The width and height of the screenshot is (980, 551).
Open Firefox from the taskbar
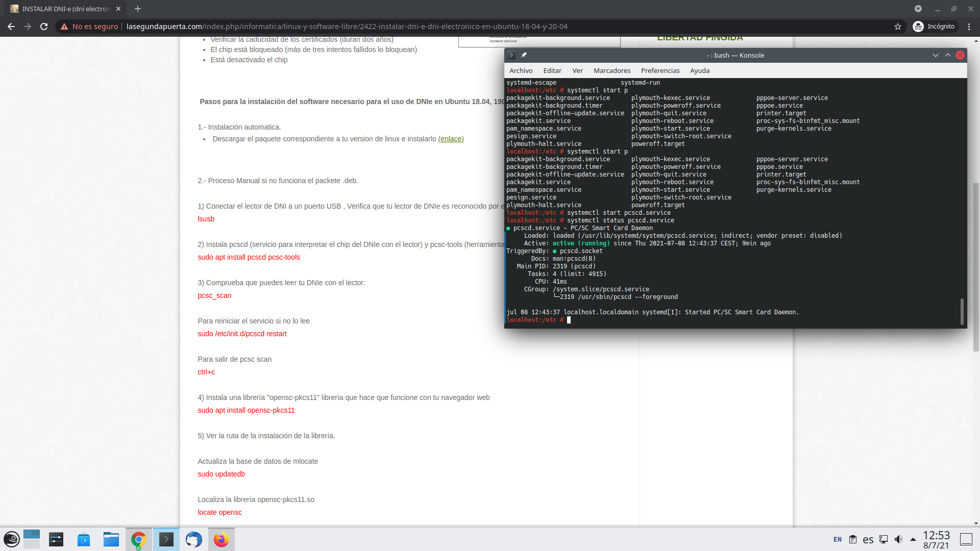(221, 539)
